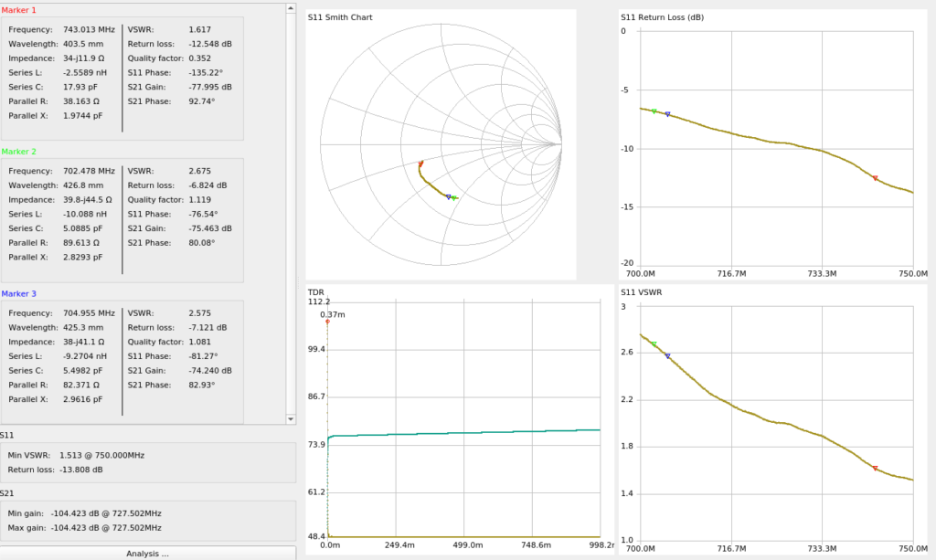936x560 pixels.
Task: Select the frequency value 702.478 MHz
Action: click(89, 171)
